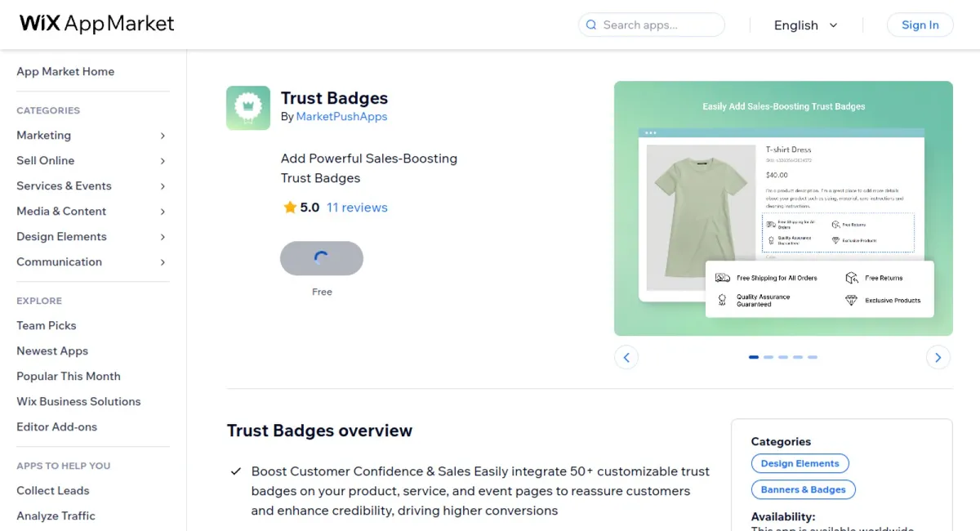Open the Media & Content category
Screen dimensions: 980x531
coord(61,211)
